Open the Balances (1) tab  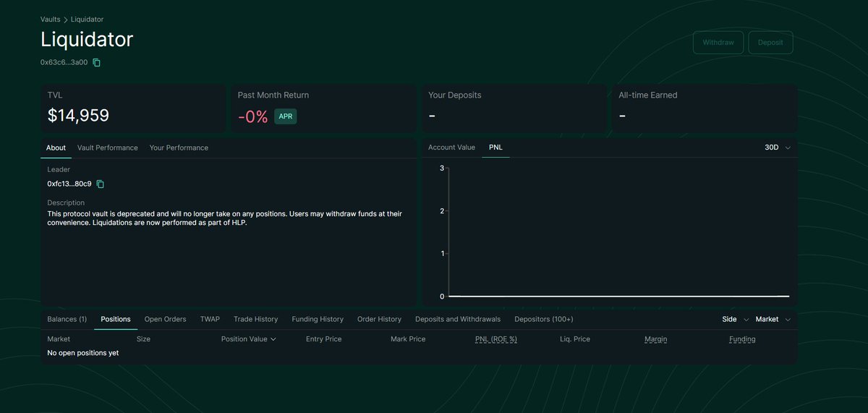[x=67, y=319]
